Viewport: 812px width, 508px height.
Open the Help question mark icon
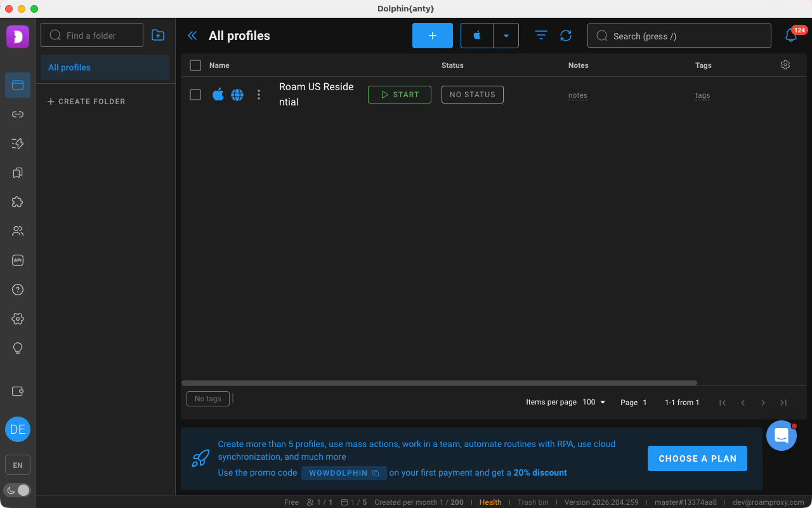coord(18,290)
